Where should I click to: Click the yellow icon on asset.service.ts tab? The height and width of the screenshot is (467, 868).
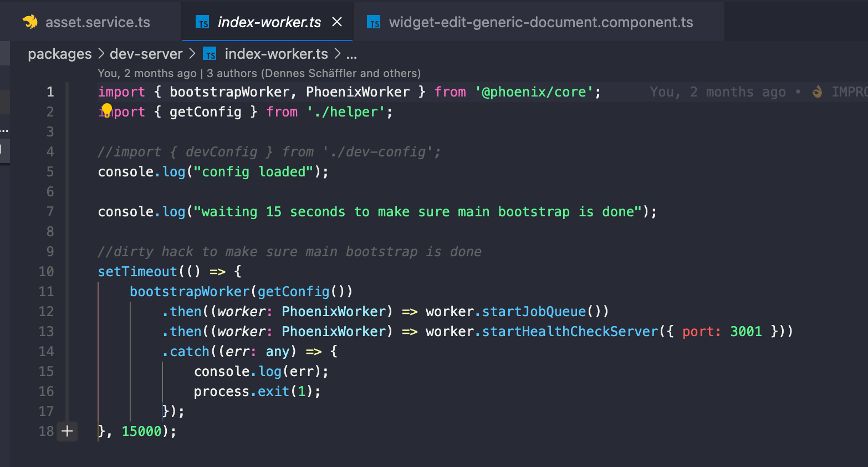pos(30,22)
